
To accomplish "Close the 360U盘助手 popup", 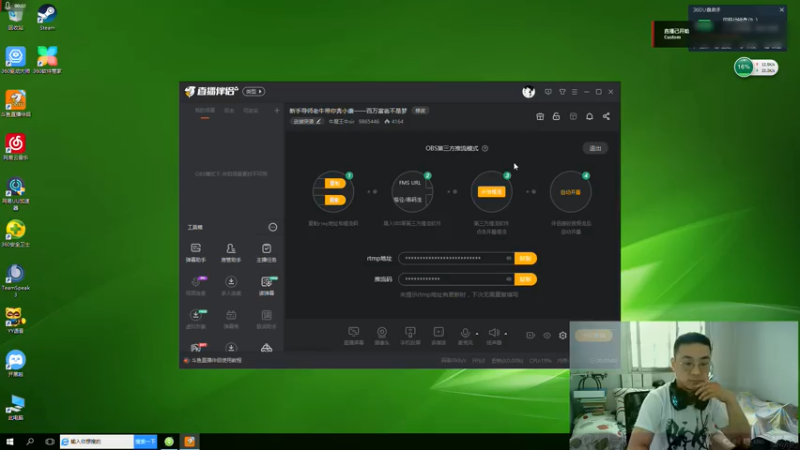I will (782, 10).
